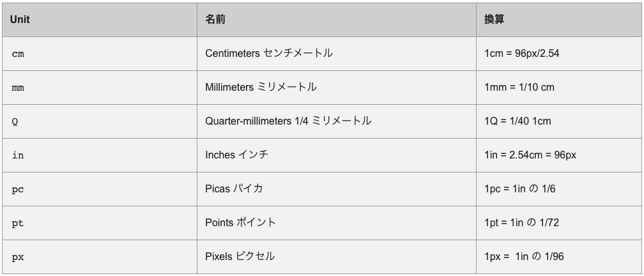Click the Inches インチ cell
The width and height of the screenshot is (644, 276).
tap(336, 155)
